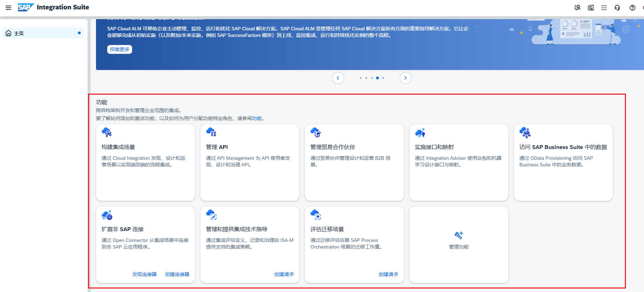This screenshot has height=292, width=644.
Task: Open the feedback smiley chat icon
Action: point(578,8)
